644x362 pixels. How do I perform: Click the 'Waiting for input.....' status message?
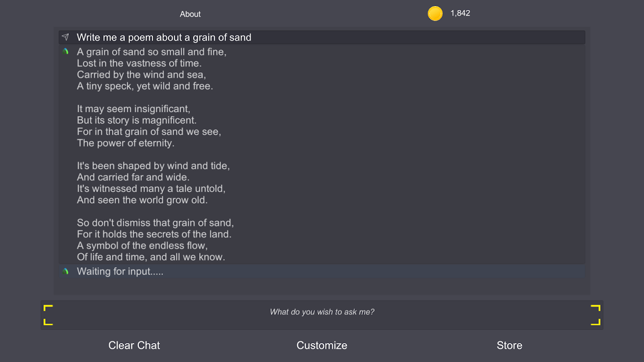pyautogui.click(x=120, y=271)
